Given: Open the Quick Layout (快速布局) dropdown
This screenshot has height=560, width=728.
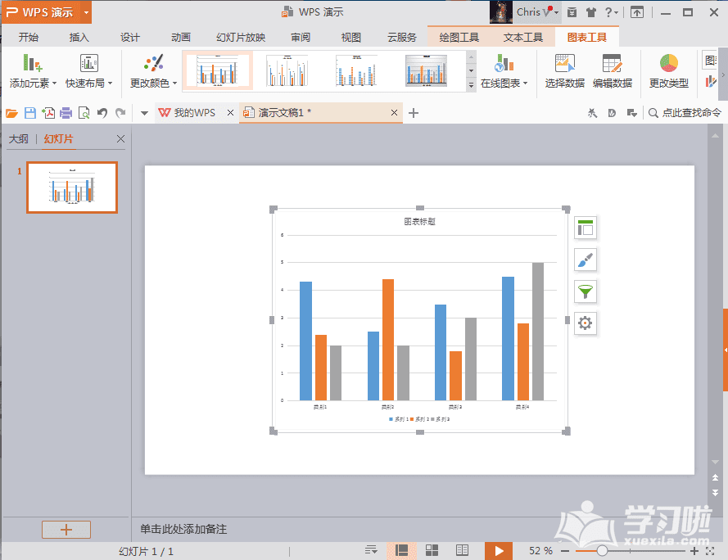Looking at the screenshot, I should pos(88,83).
